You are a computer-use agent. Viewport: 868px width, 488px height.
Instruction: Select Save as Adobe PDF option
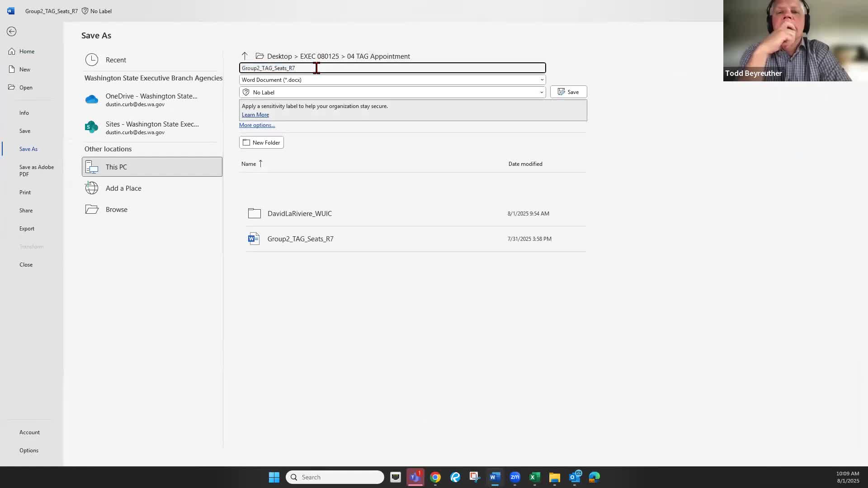[x=36, y=170]
